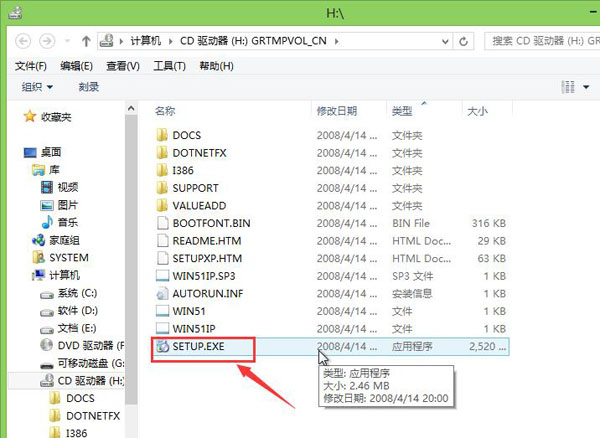Screen dimensions: 600x438
Task: Select CD 驱动器 (H:) GRTMPVOL_CN breadcrumb
Action: click(253, 41)
